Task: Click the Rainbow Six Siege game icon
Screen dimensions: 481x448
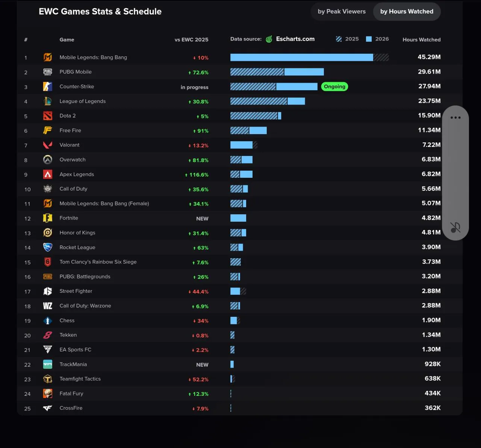Action: pyautogui.click(x=48, y=262)
